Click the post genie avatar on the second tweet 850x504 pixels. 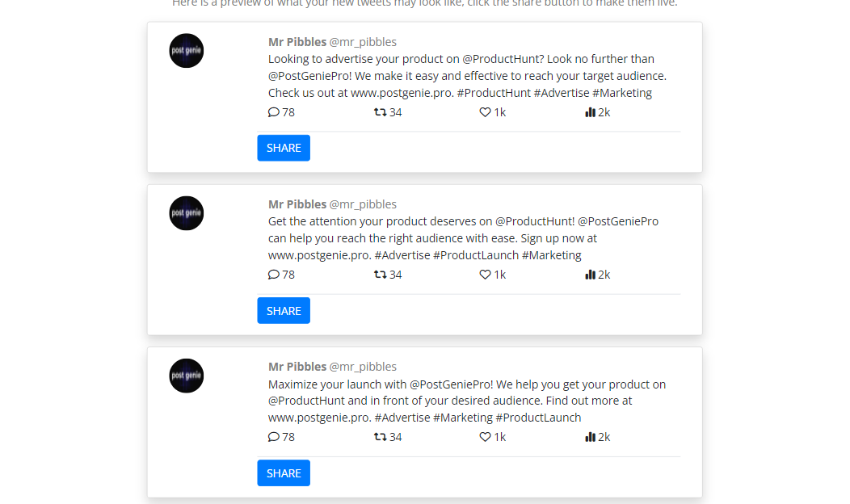coord(187,213)
